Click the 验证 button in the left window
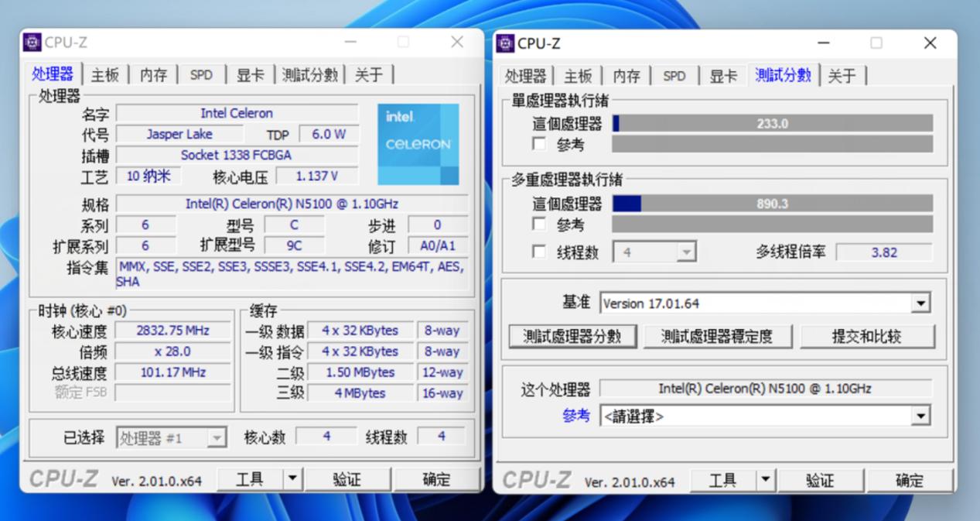The height and width of the screenshot is (521, 980). (348, 478)
